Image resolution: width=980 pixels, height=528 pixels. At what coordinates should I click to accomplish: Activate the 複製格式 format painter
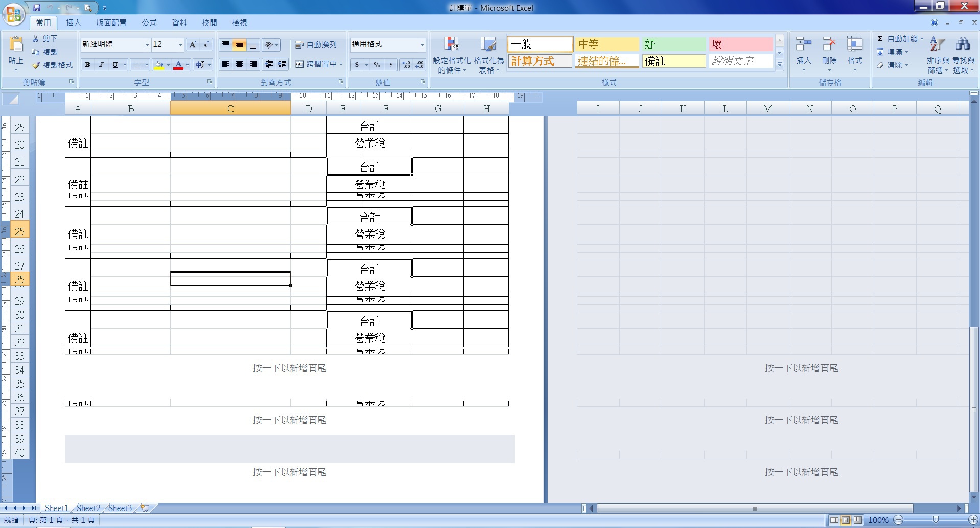point(53,65)
